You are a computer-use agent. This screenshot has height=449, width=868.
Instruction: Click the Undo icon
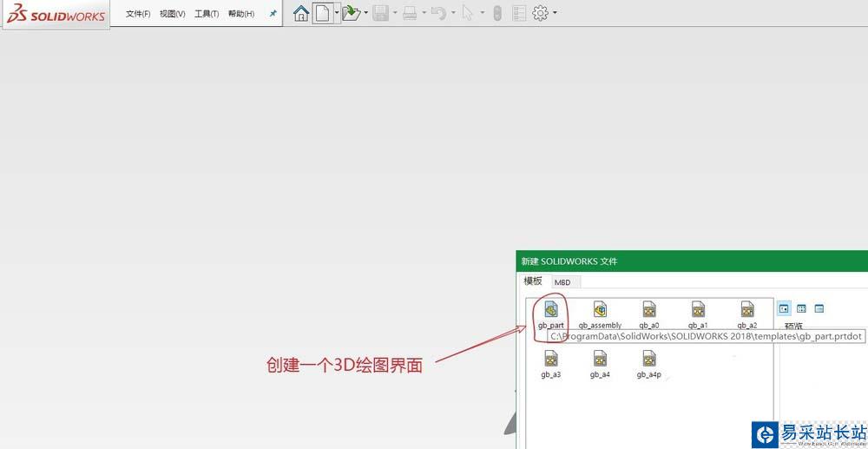point(439,13)
